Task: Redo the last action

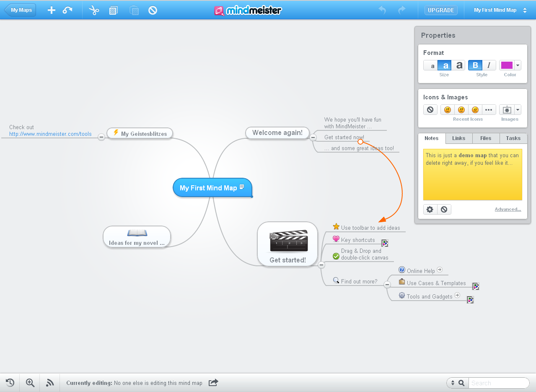Action: point(401,10)
